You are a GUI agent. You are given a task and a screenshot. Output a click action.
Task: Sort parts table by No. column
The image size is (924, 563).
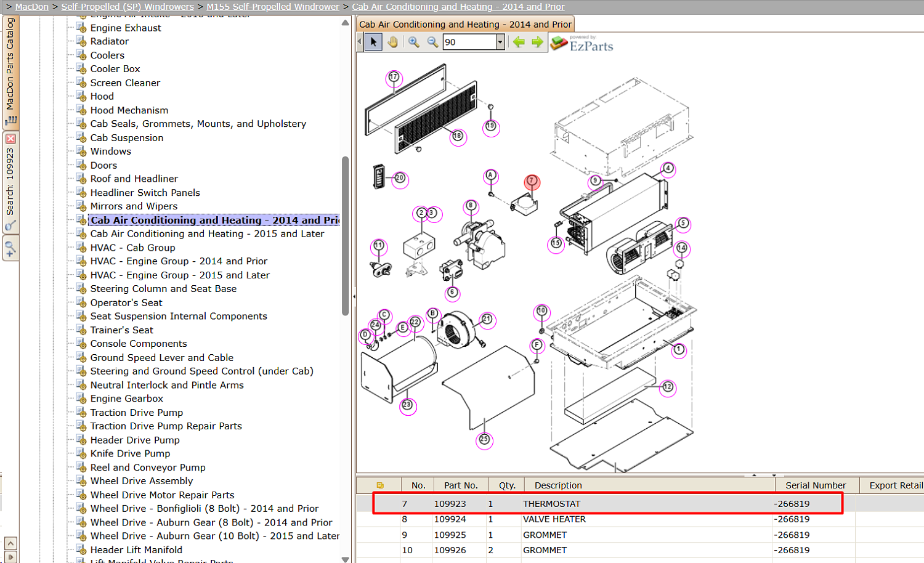coord(418,485)
